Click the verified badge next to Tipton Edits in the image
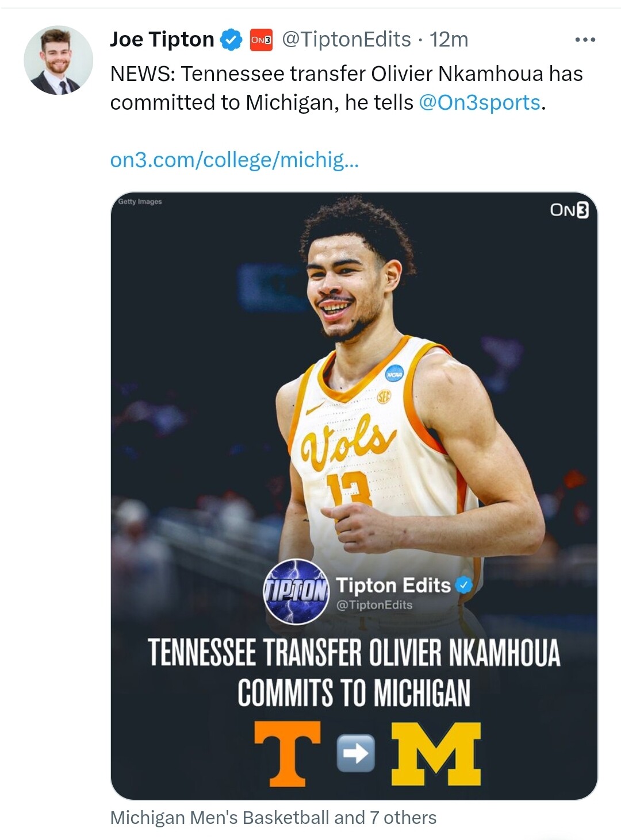Image resolution: width=621 pixels, height=840 pixels. click(463, 585)
